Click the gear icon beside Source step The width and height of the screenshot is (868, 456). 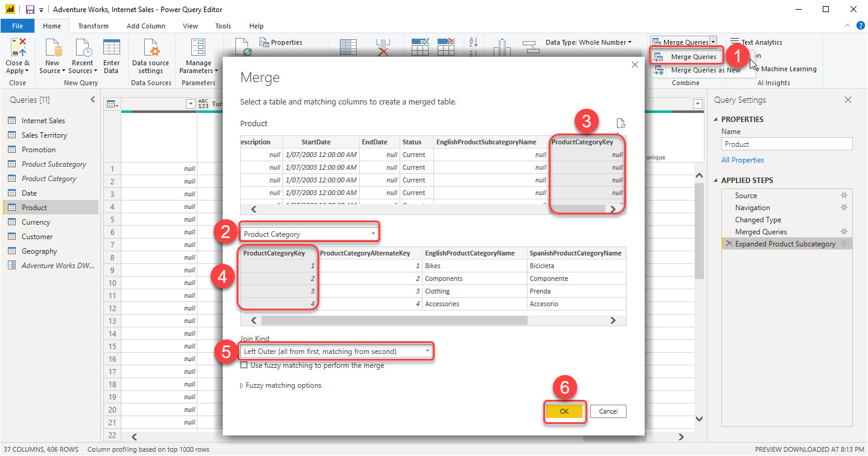tap(844, 196)
